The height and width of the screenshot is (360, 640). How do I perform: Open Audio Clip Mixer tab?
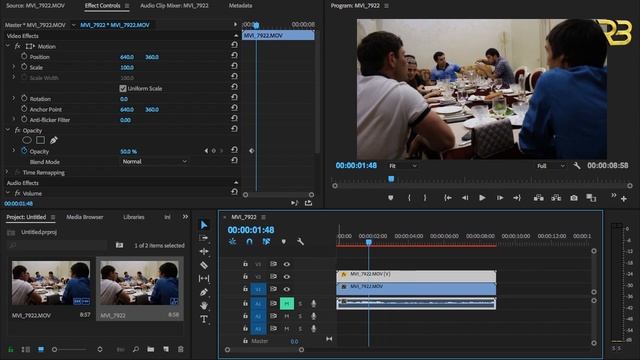(174, 6)
